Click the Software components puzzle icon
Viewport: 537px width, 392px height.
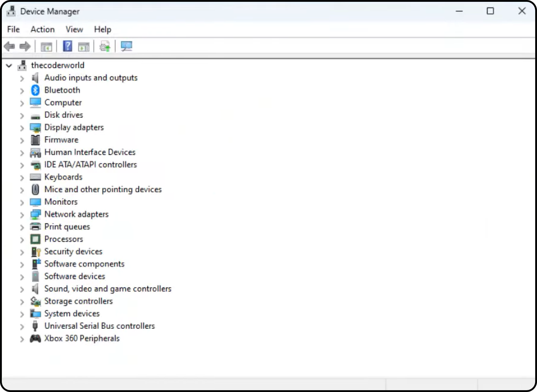click(36, 264)
